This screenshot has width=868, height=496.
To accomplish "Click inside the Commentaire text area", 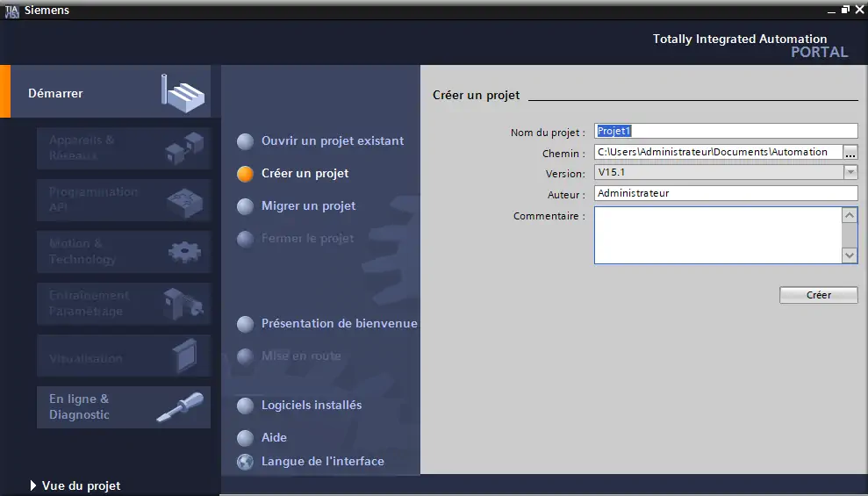I will point(718,235).
